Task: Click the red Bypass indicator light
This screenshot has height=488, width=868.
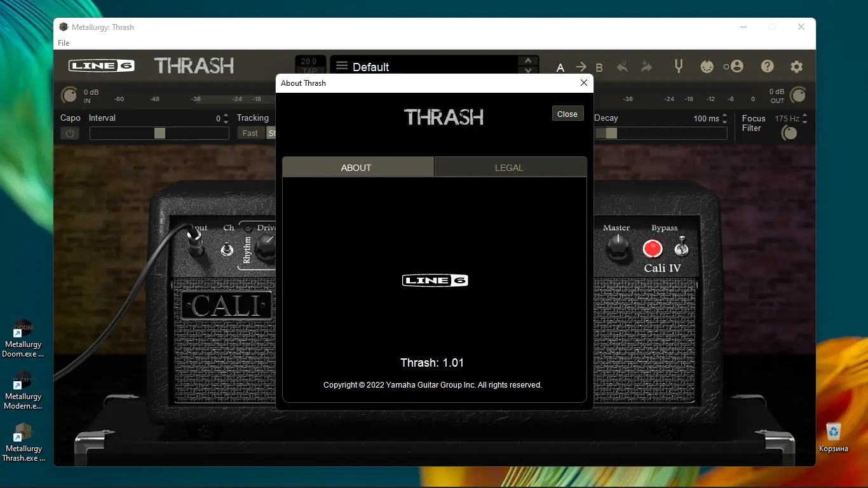Action: (x=653, y=248)
